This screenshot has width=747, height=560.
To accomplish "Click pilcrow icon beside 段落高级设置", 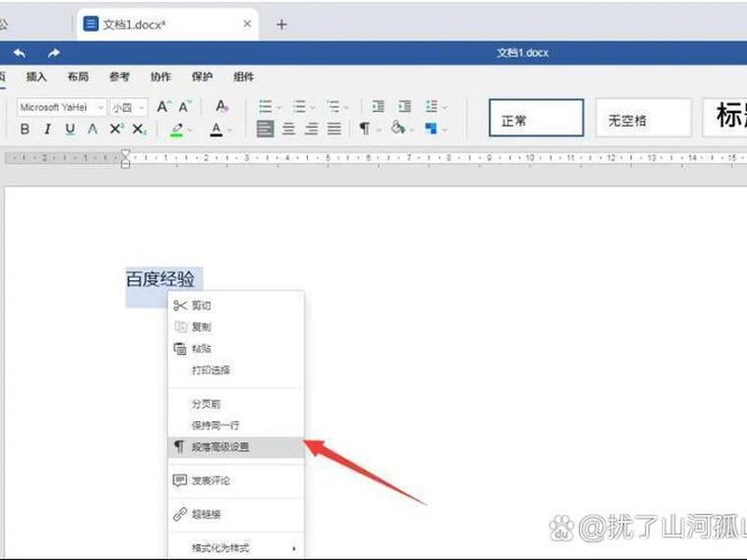I will [179, 447].
